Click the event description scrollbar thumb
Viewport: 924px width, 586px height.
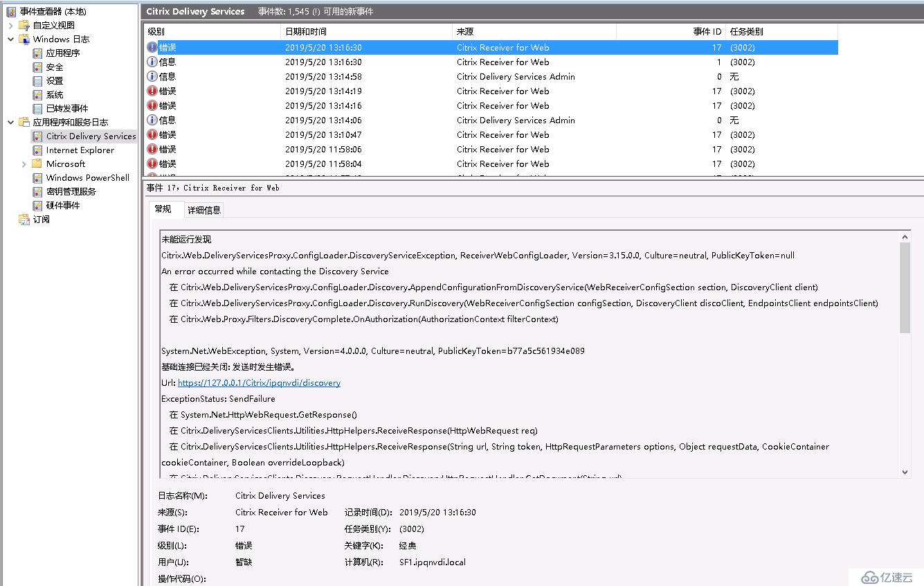coord(905,288)
